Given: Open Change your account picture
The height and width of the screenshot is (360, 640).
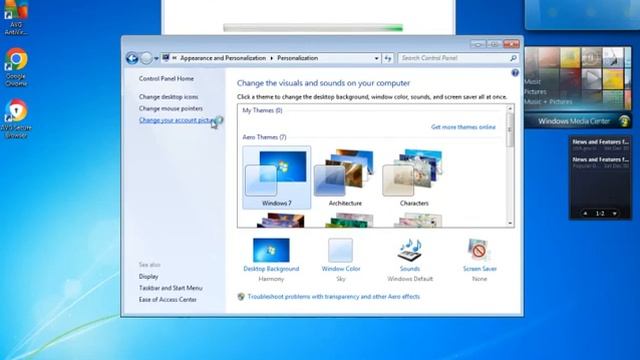Looking at the screenshot, I should (x=177, y=120).
